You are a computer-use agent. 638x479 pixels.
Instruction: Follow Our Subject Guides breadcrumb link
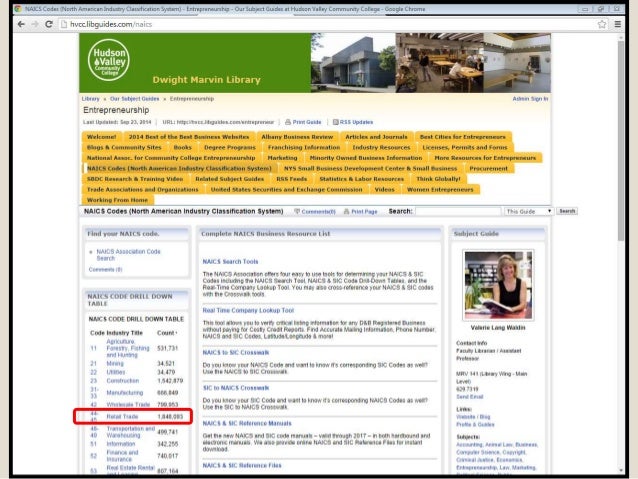coord(134,99)
